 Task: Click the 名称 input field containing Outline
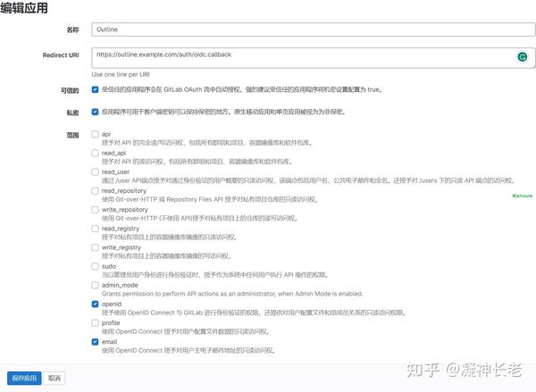click(314, 29)
